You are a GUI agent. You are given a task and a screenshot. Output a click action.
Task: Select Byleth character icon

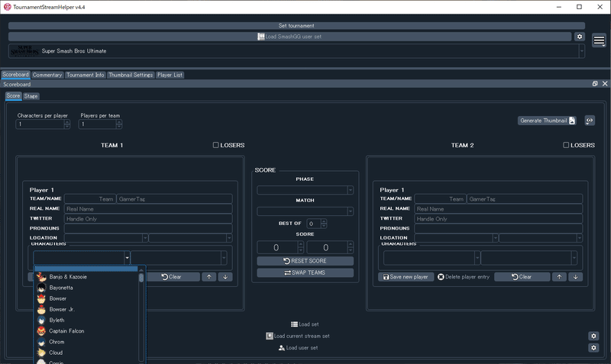41,320
